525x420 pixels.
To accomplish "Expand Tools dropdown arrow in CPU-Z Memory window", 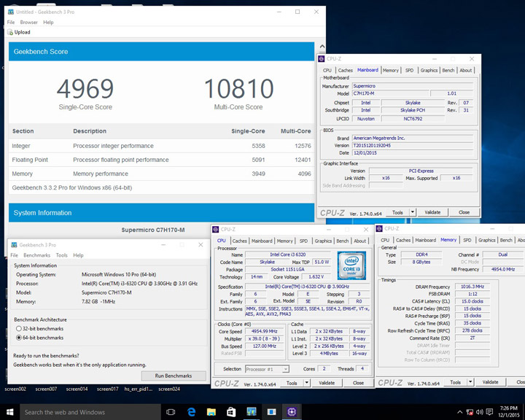I will (470, 383).
